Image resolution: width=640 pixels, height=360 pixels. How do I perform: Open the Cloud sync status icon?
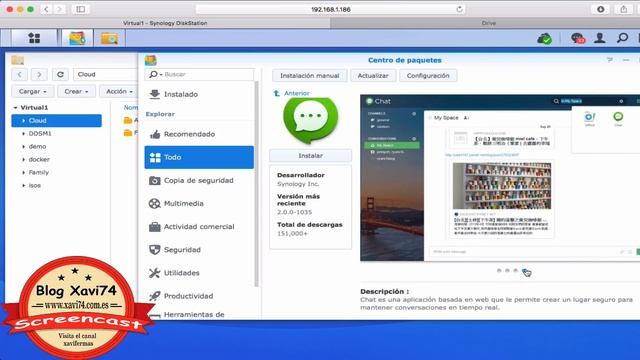544,39
